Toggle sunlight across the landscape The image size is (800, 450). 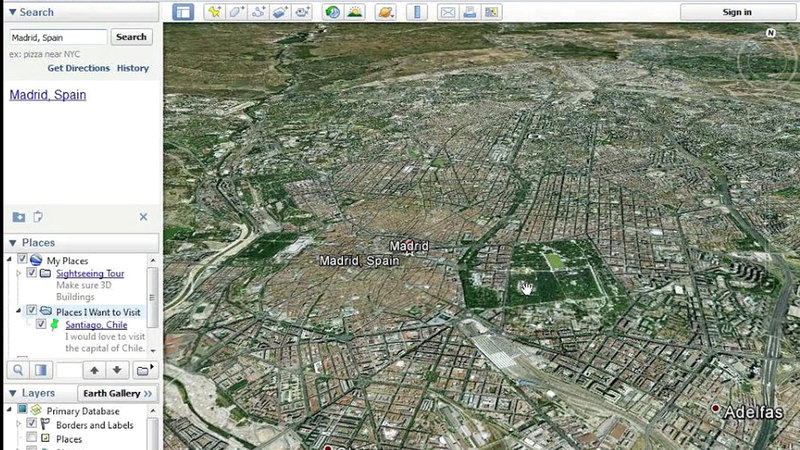354,12
